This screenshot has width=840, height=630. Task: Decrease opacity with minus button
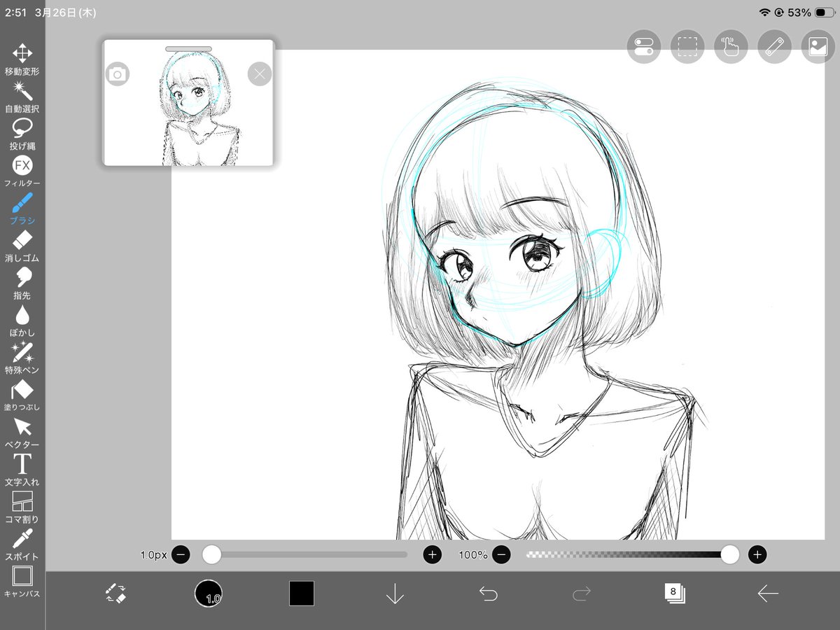coord(501,555)
